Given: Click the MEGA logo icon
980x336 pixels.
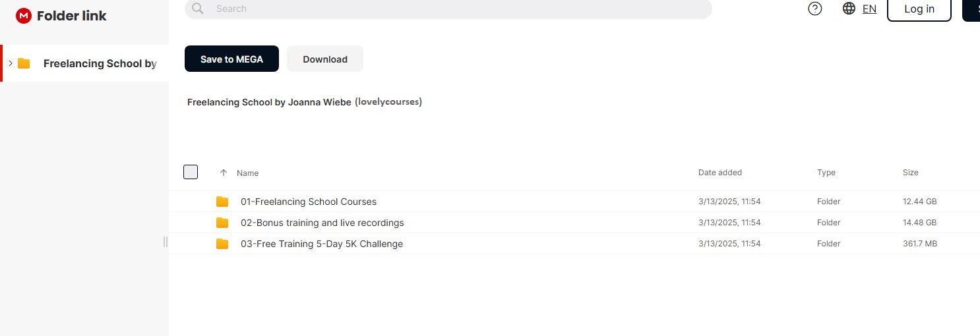Looking at the screenshot, I should [24, 16].
